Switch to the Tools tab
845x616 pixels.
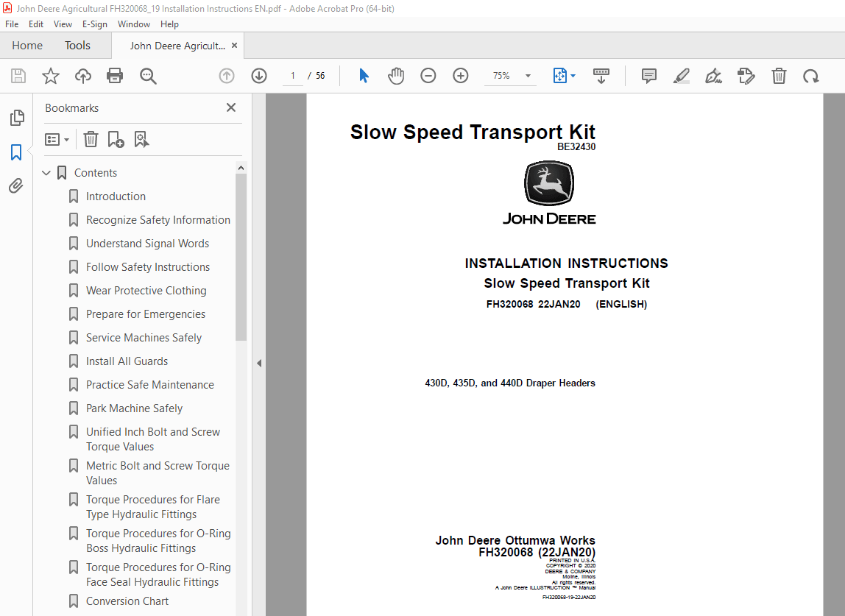[77, 45]
